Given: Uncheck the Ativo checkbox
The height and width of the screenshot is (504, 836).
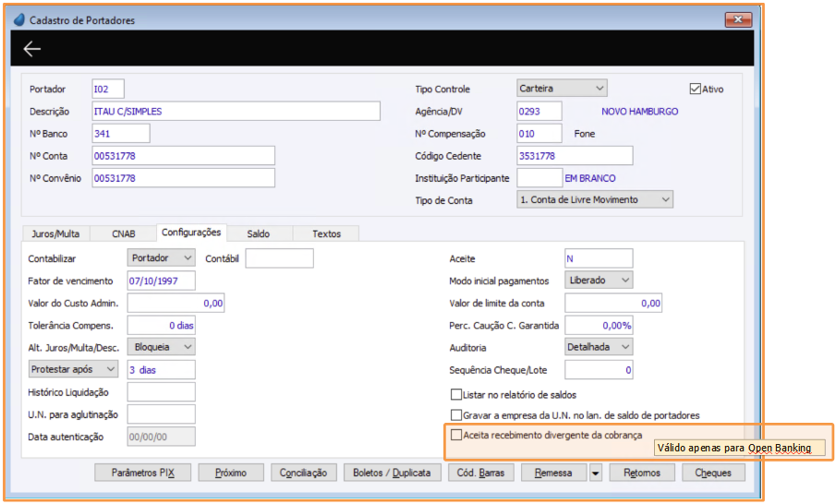Looking at the screenshot, I should coord(695,89).
